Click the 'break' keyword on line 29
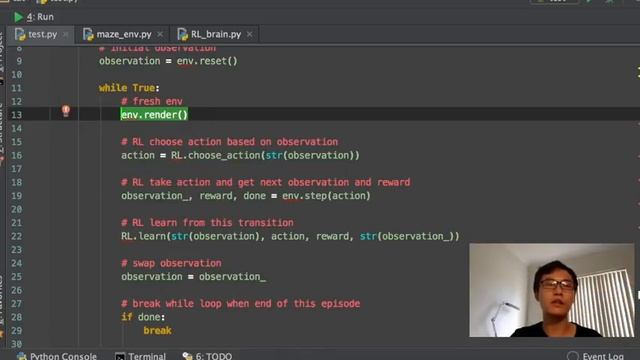The image size is (640, 360). [157, 331]
